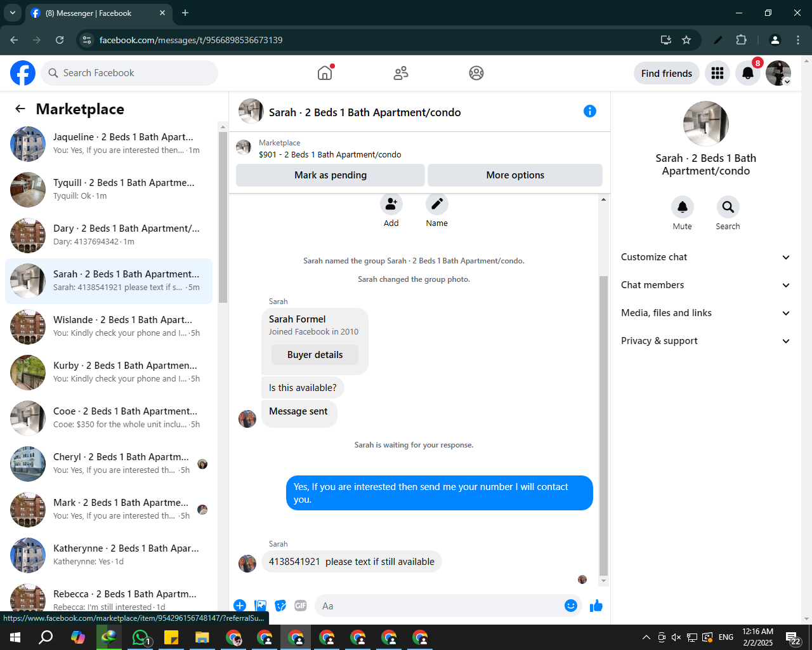Open the Kurby conversation

click(x=108, y=372)
